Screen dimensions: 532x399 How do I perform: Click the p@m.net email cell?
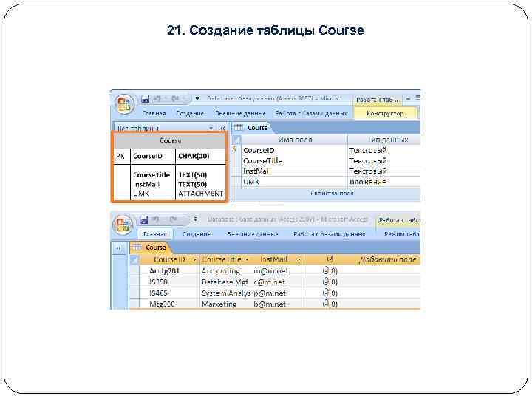coord(270,293)
